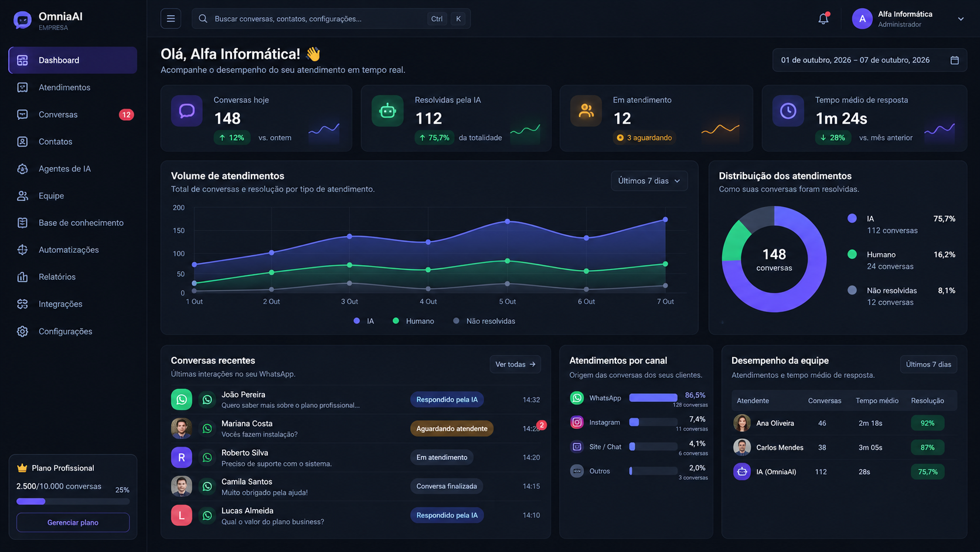
Task: Click Gerenciar plano button
Action: [73, 523]
